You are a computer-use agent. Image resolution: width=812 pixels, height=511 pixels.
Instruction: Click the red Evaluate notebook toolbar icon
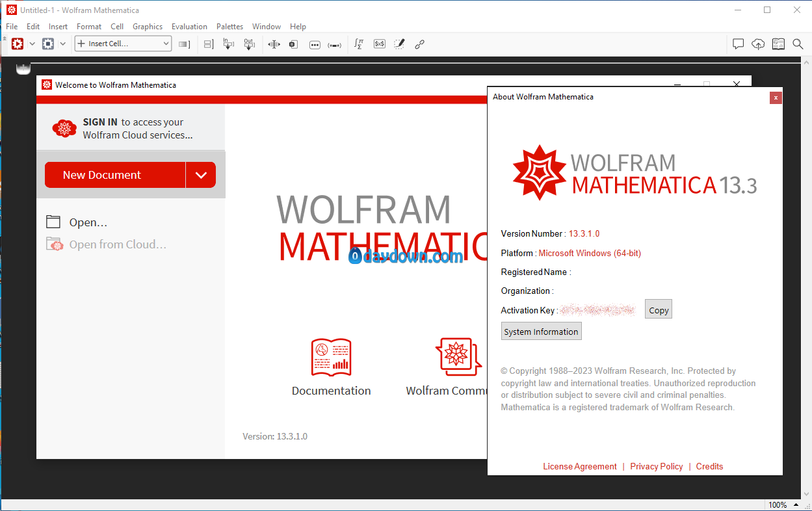tap(18, 44)
